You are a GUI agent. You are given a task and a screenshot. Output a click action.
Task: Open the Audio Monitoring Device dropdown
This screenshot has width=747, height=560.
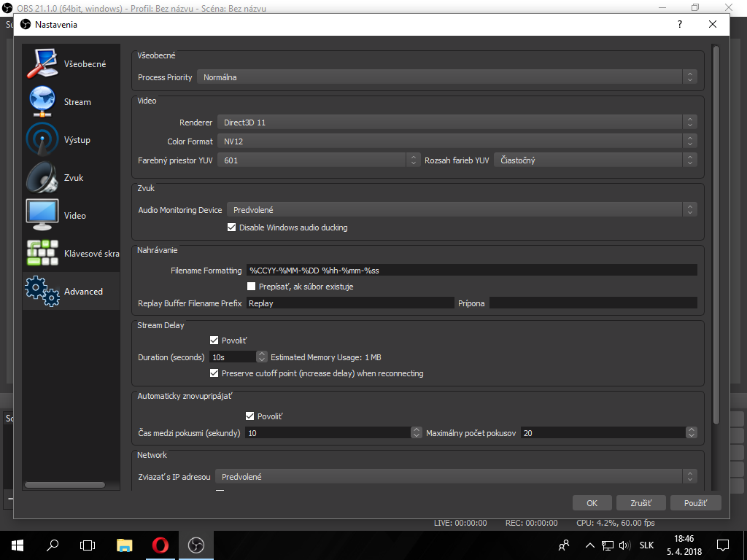(462, 209)
